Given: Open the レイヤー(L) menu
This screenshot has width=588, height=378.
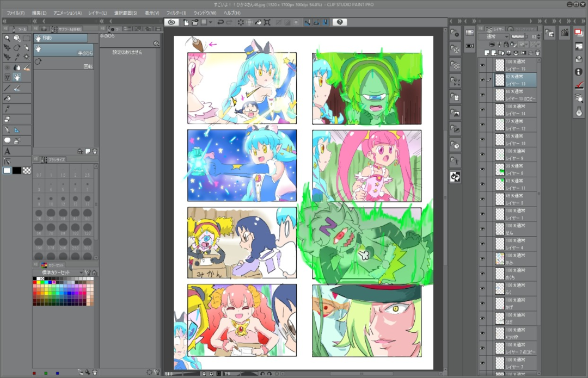Looking at the screenshot, I should click(97, 13).
